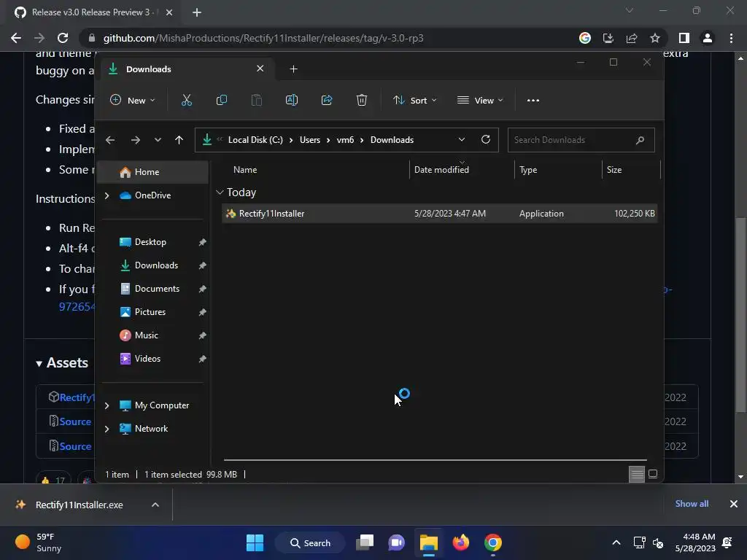Click the Delete trash icon in Explorer
The height and width of the screenshot is (560, 747).
click(x=362, y=100)
